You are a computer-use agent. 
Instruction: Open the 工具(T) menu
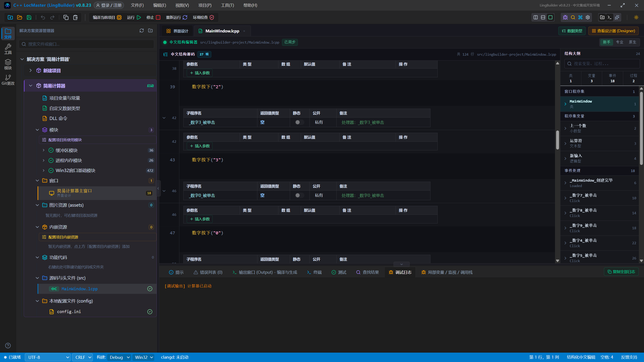pos(227,5)
